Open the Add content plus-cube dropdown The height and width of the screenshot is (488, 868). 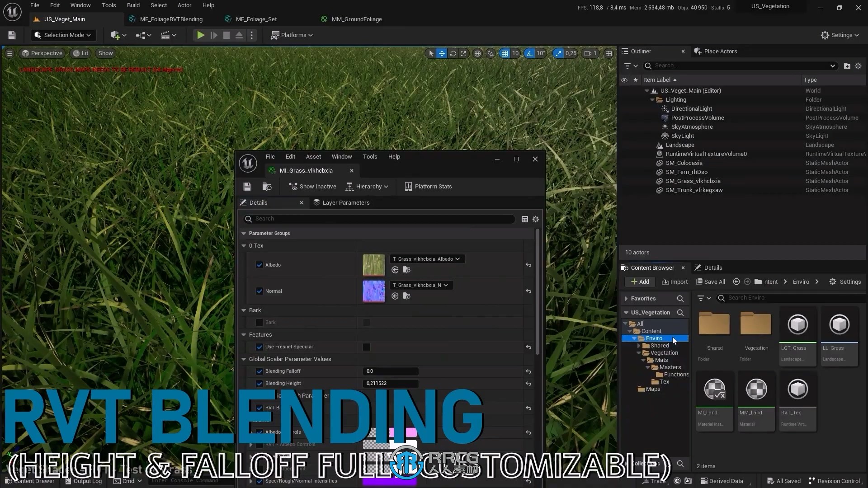(118, 35)
